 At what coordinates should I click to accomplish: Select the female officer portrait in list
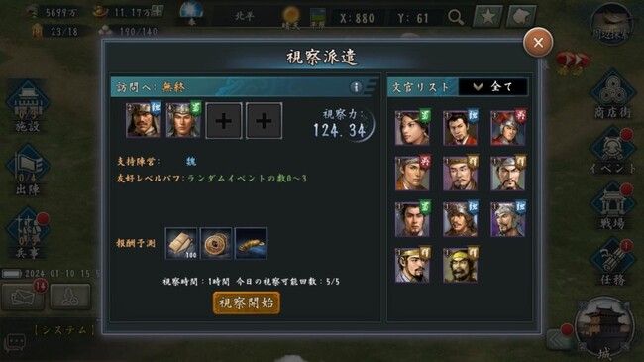click(x=412, y=128)
